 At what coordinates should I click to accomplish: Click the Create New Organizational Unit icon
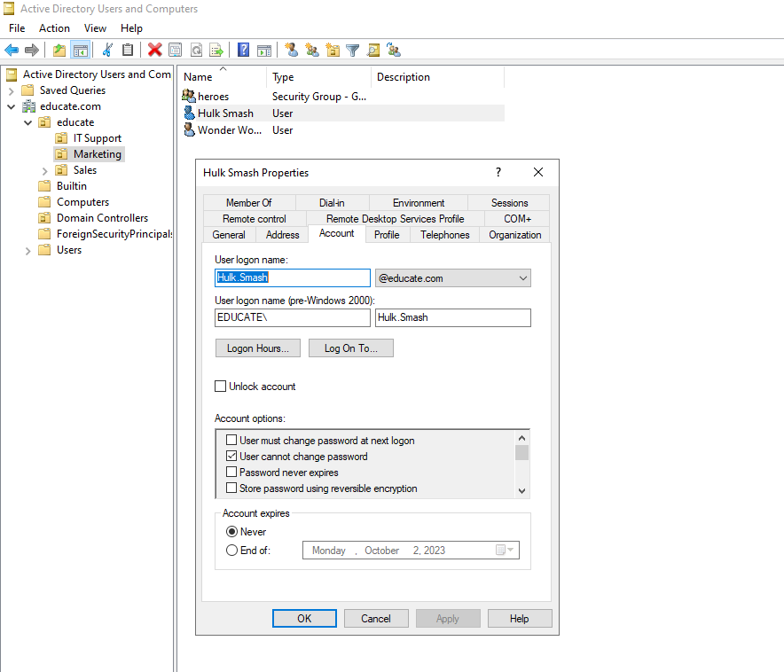pos(333,50)
